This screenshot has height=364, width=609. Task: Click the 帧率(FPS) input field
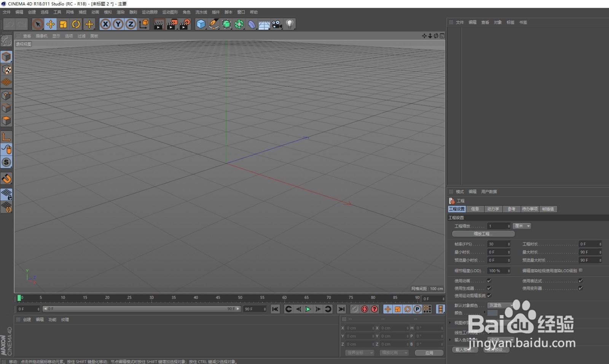coord(499,244)
